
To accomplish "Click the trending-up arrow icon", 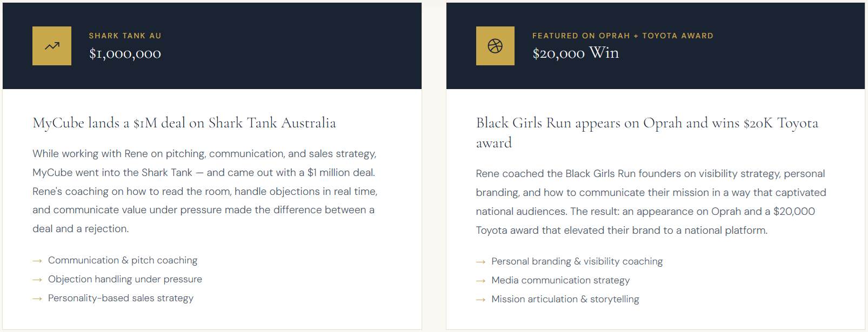I will pos(52,46).
